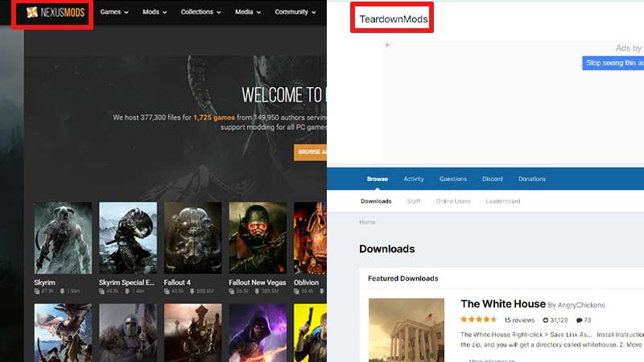Image resolution: width=644 pixels, height=362 pixels.
Task: Click the Fallout 4 file count icon
Action: (167, 291)
